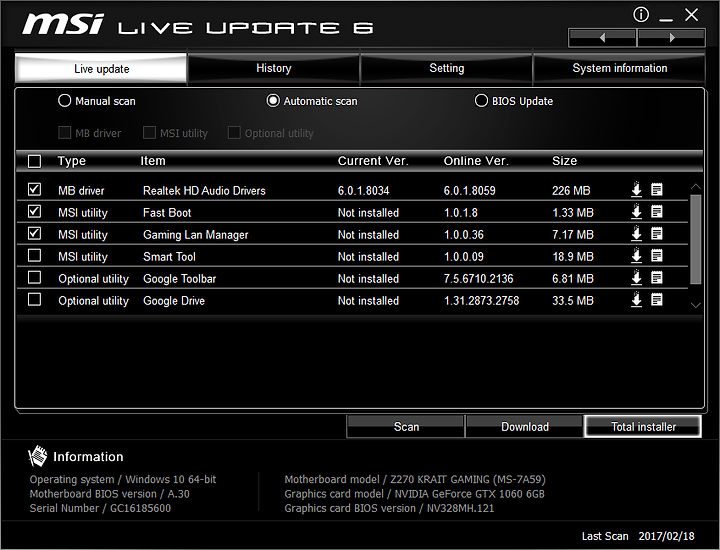Click the Item column header
Screen dimensions: 720x550
click(153, 161)
